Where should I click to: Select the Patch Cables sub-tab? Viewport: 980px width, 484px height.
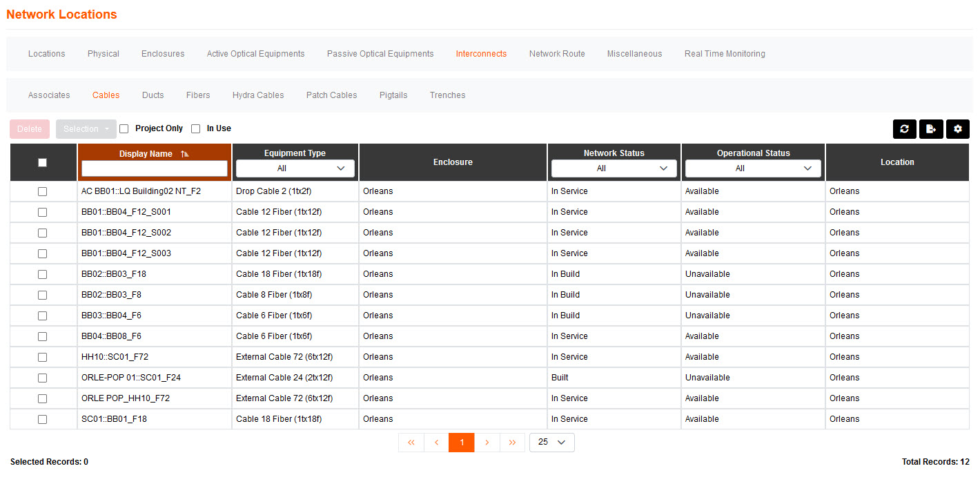pos(332,95)
